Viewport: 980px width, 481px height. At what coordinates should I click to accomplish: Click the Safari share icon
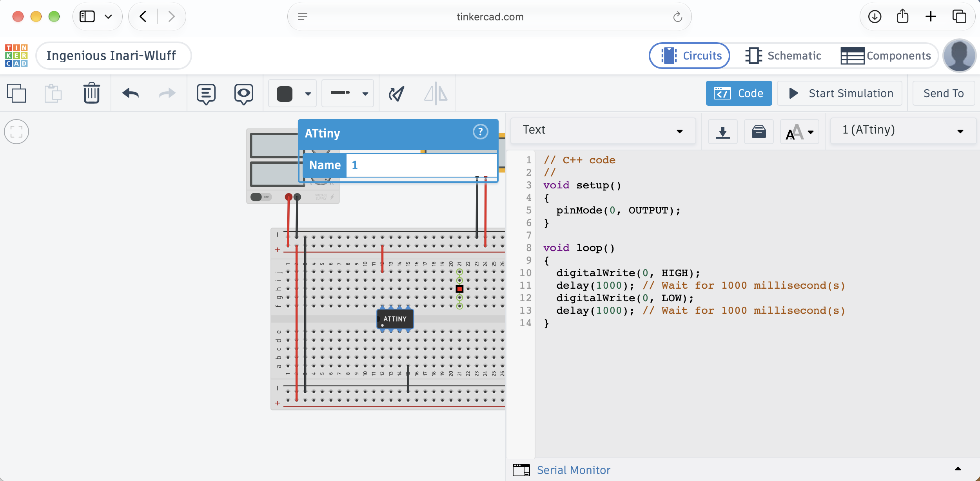(902, 16)
